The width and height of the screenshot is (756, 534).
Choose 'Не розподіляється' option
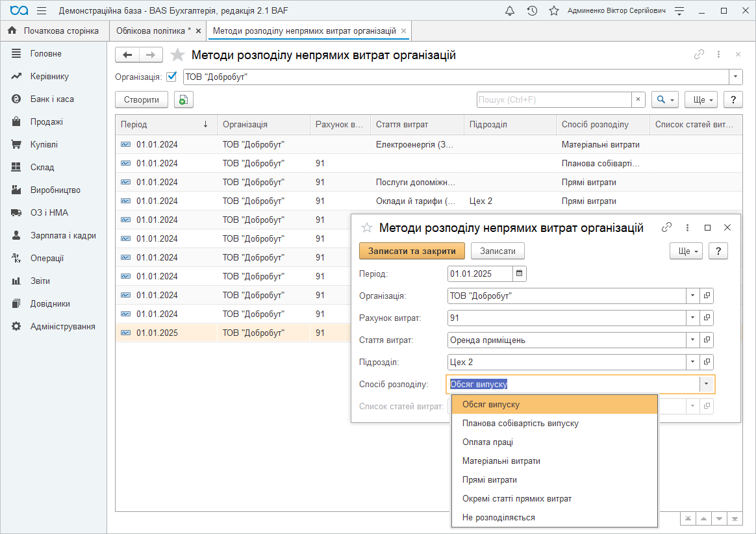499,518
